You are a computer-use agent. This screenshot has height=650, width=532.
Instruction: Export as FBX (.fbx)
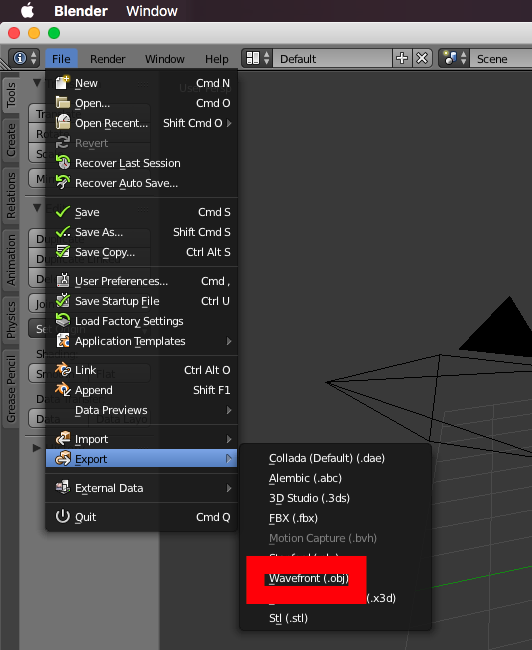click(x=336, y=518)
